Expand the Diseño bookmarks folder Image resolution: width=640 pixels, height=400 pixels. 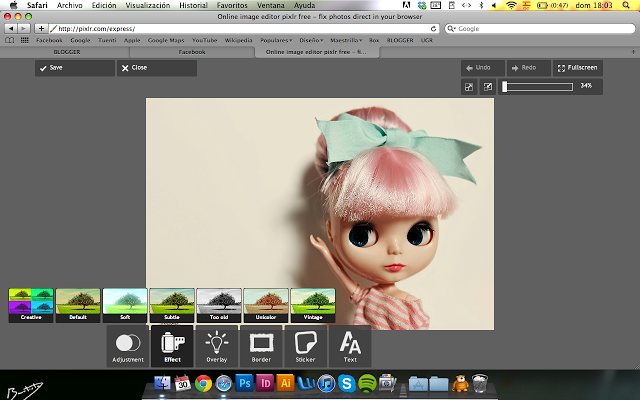coord(312,40)
